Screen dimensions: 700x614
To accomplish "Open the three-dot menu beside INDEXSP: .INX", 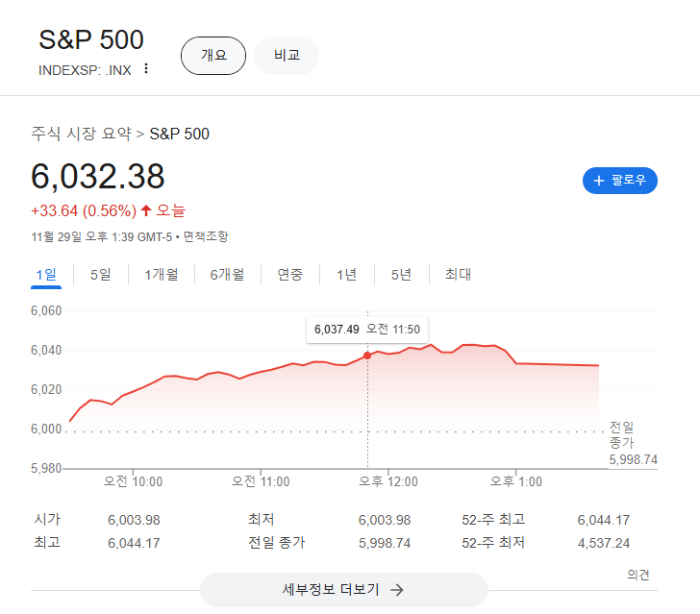I will (146, 69).
